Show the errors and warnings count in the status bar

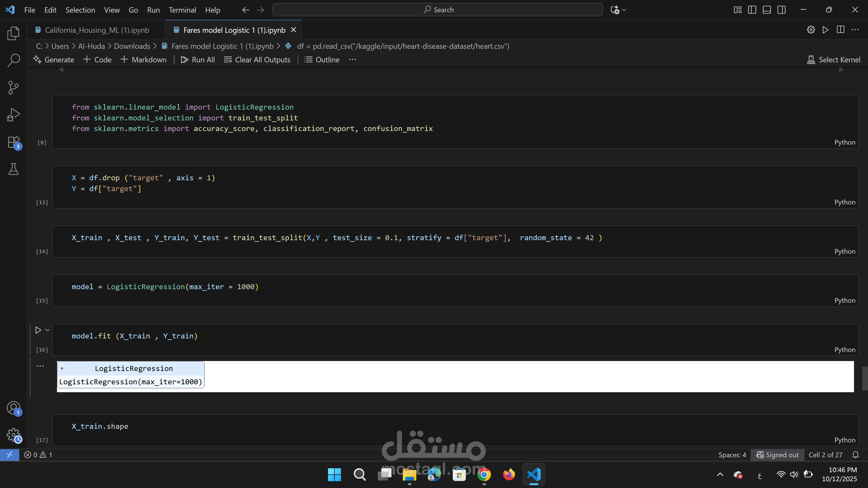coord(38,455)
